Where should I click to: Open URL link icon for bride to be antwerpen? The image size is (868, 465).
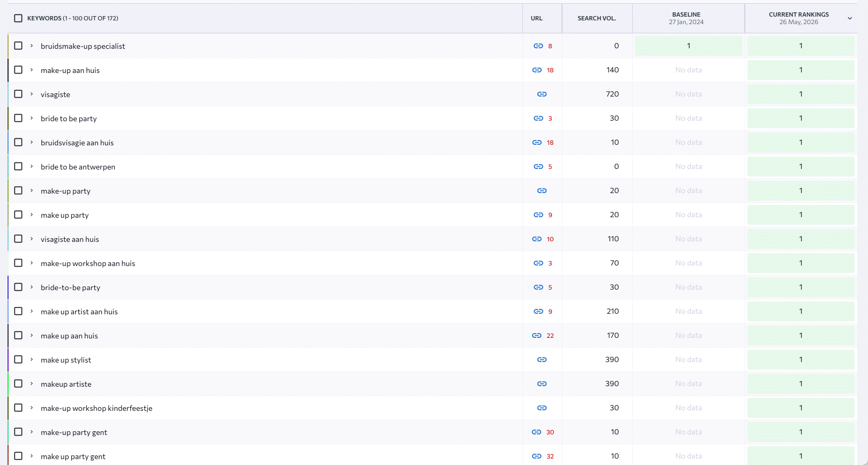pos(538,167)
